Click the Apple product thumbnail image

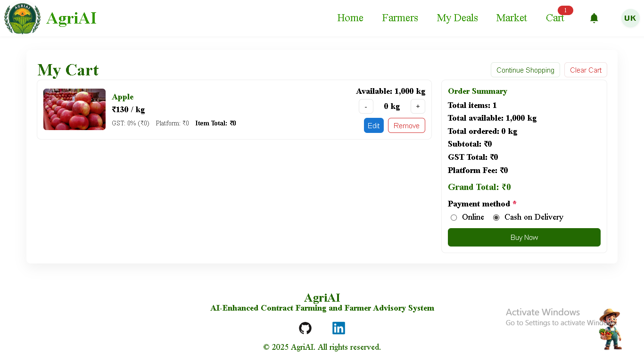pyautogui.click(x=74, y=109)
